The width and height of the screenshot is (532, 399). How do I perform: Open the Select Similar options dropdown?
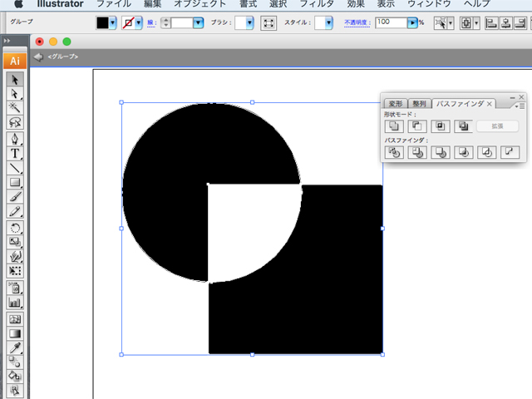(x=451, y=23)
